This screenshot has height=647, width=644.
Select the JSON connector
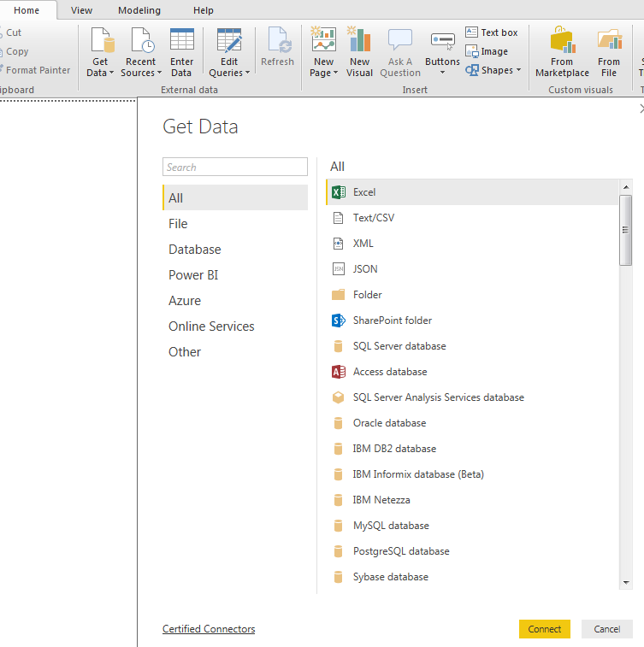tap(472, 269)
